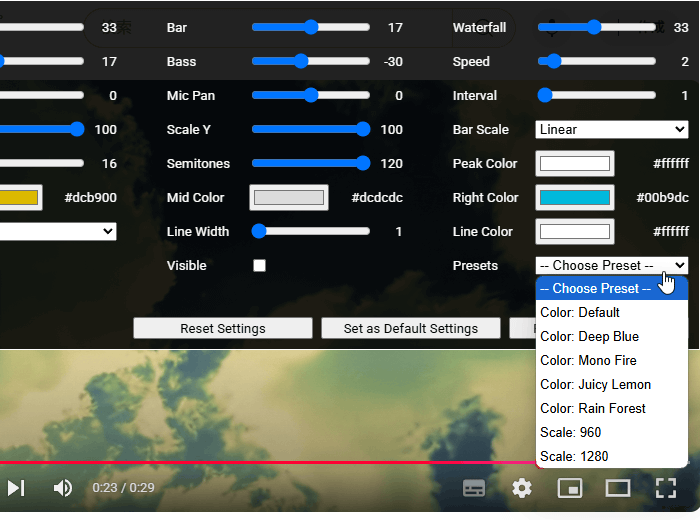Choose the 'Scale: 1280' preset

click(612, 456)
